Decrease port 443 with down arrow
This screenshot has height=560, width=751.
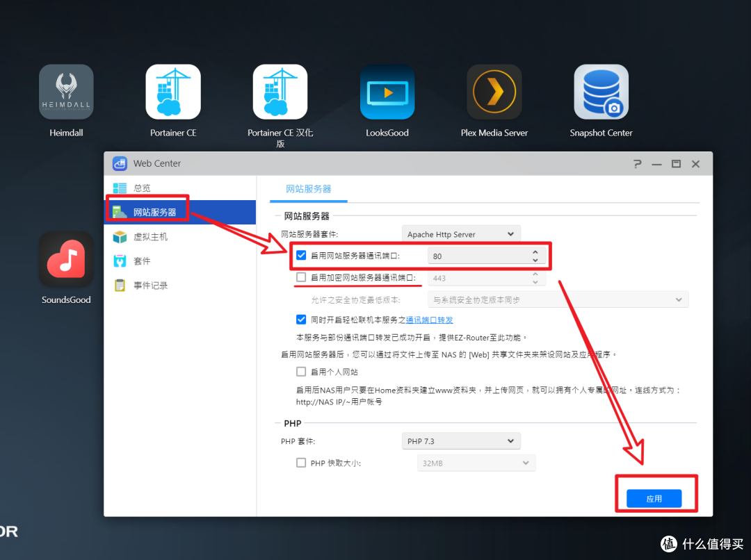point(535,282)
